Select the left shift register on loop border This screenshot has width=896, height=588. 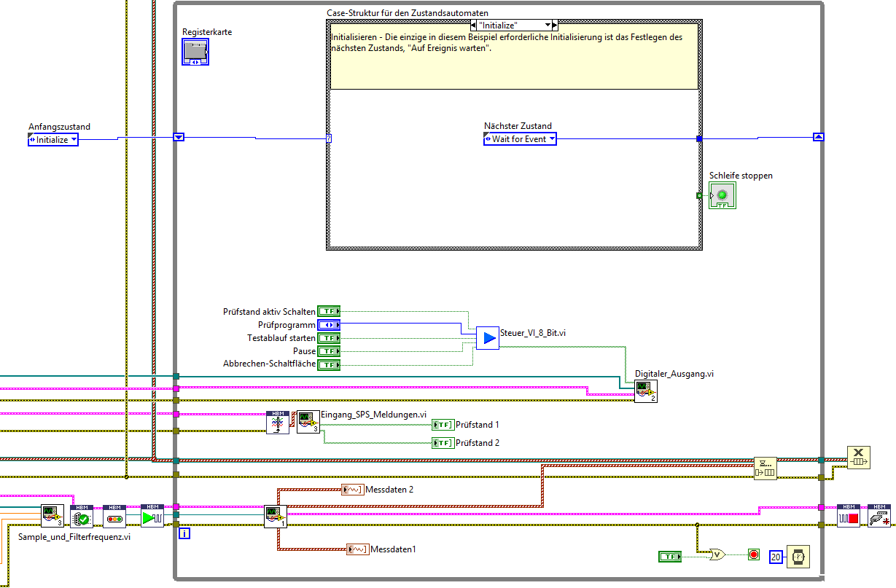179,137
